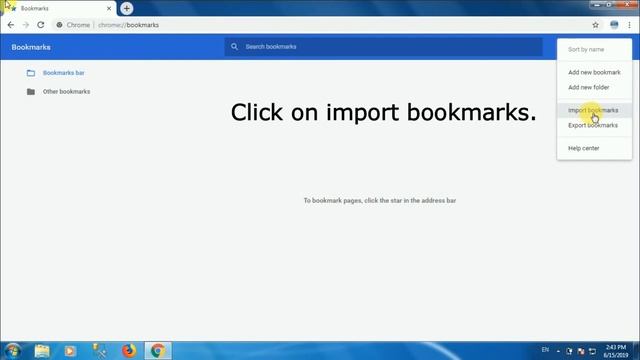The width and height of the screenshot is (640, 360).
Task: Click the Chrome site info icon
Action: point(59,25)
